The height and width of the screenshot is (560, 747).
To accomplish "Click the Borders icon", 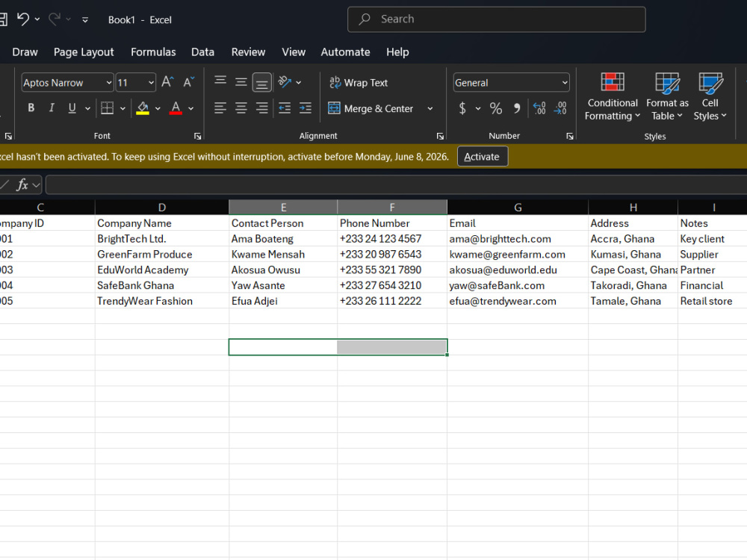I will click(107, 108).
